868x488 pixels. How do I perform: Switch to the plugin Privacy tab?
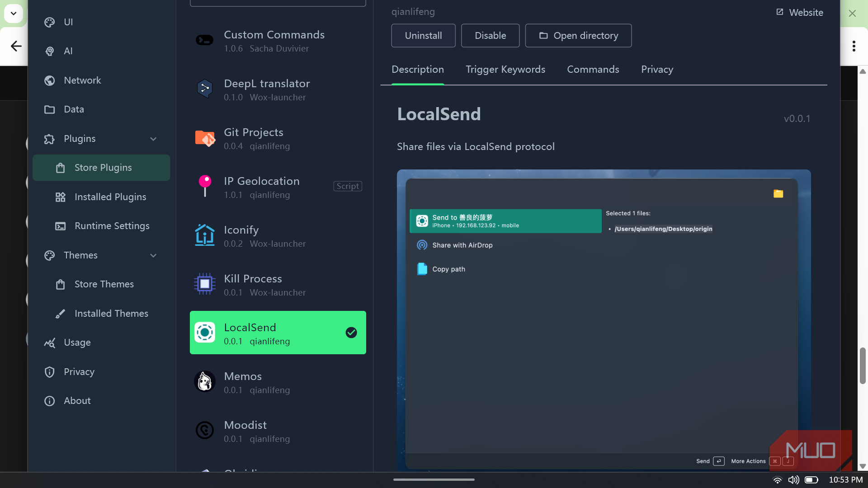pyautogui.click(x=657, y=70)
